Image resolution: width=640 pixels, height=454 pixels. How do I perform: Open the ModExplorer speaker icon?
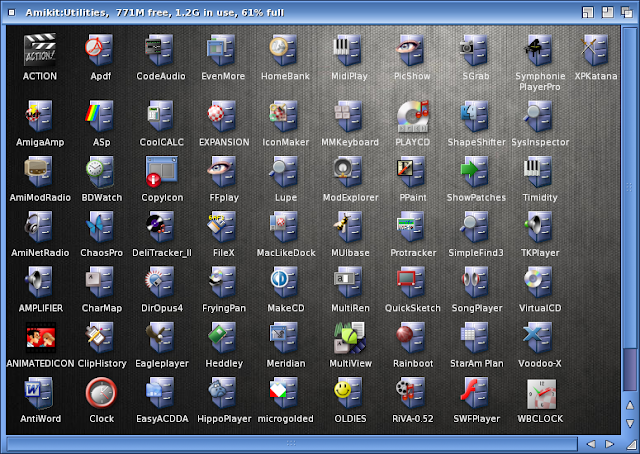tap(349, 171)
